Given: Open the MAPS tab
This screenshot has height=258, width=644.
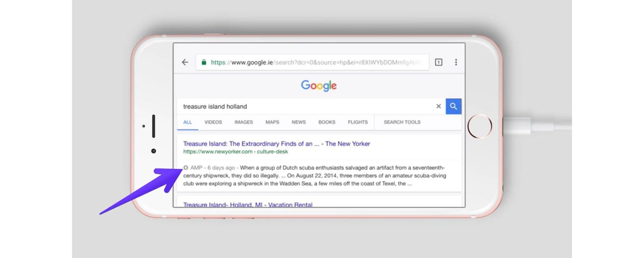Looking at the screenshot, I should tap(272, 122).
